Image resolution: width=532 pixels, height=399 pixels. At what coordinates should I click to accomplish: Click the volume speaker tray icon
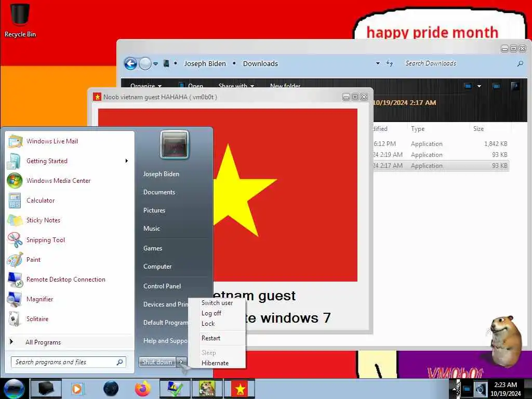point(480,389)
